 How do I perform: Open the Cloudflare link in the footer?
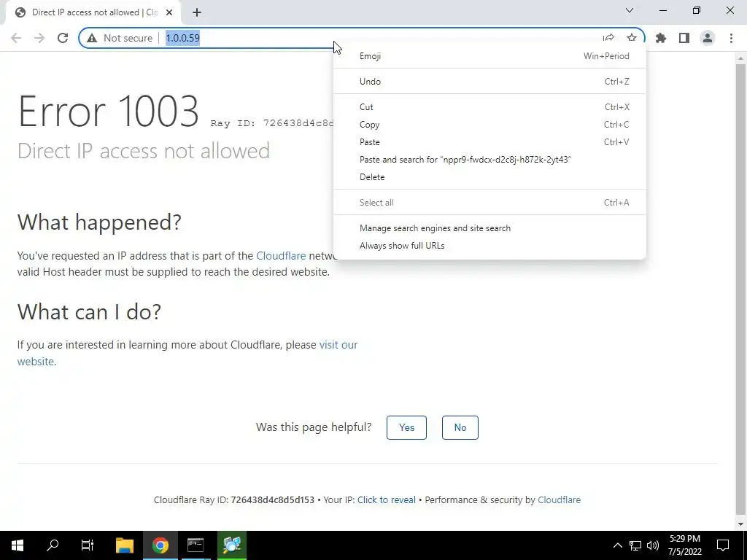[559, 500]
